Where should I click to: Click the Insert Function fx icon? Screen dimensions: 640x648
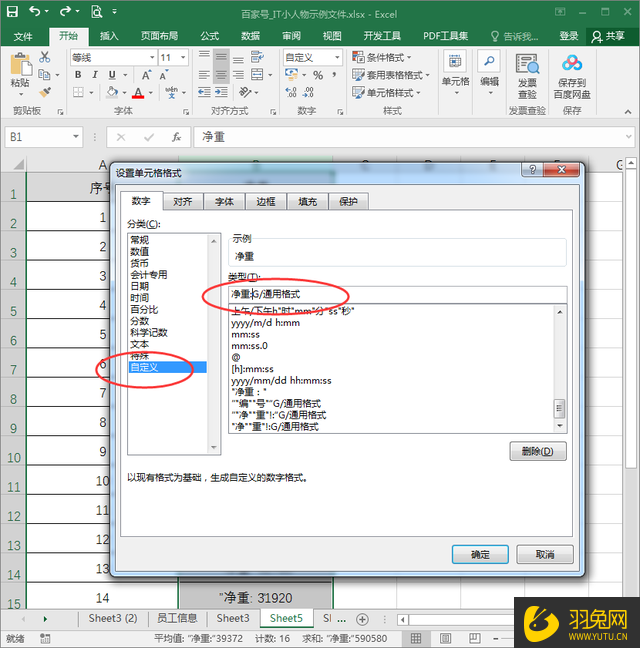click(176, 137)
